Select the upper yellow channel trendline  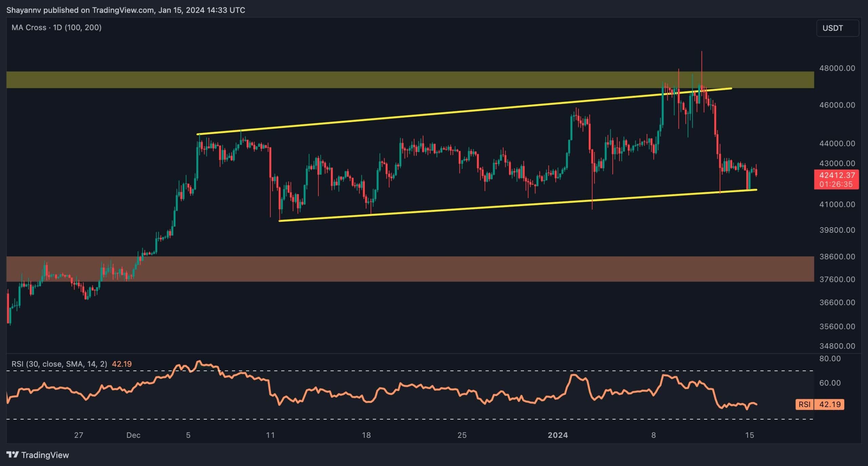pos(465,111)
